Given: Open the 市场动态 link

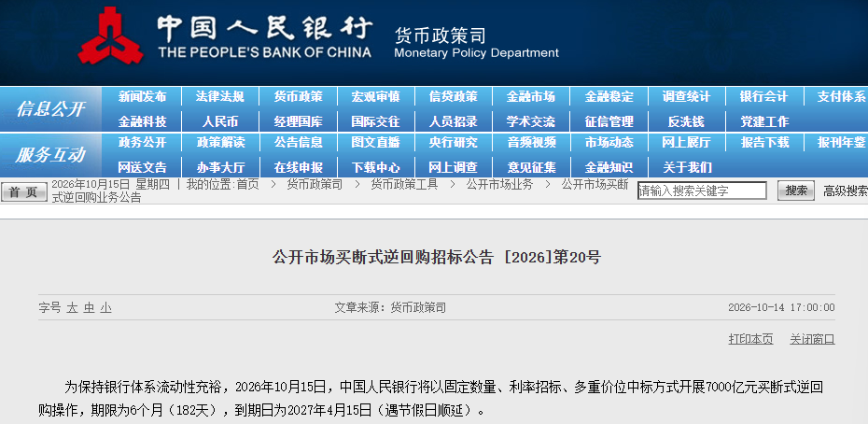Looking at the screenshot, I should pos(609,143).
